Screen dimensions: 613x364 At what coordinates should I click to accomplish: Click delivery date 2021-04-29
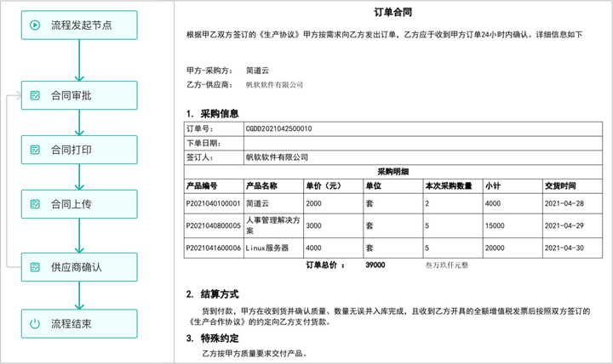[564, 225]
